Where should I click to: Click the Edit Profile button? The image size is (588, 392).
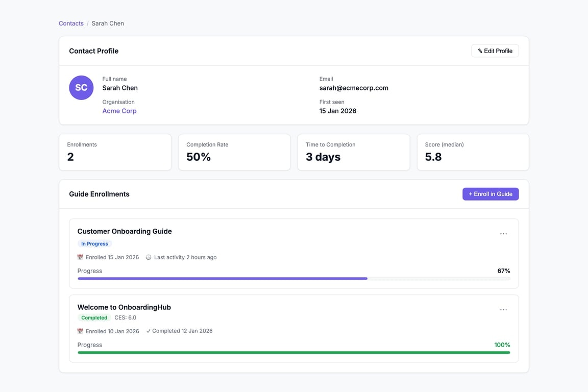click(x=495, y=51)
